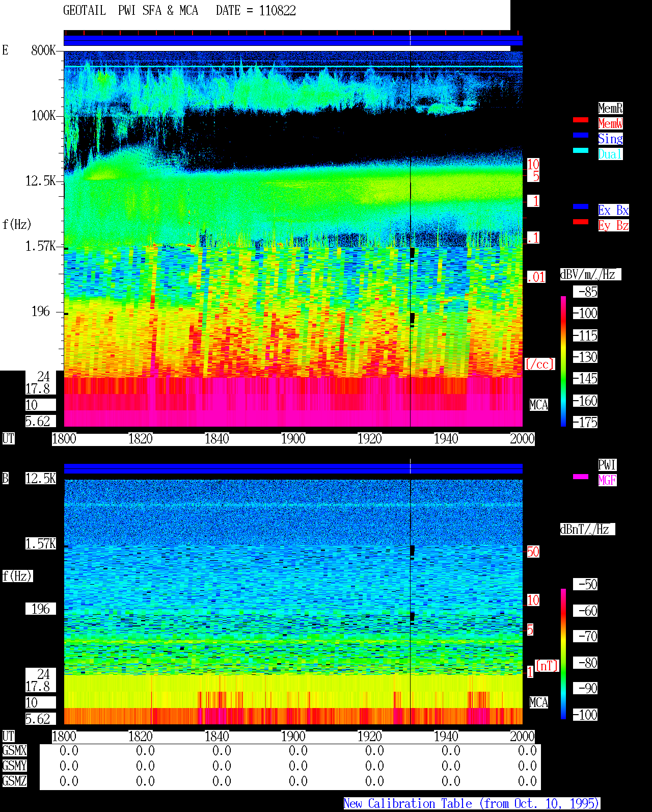652x812 pixels.
Task: Click the GSMX row label
Action: point(14,750)
